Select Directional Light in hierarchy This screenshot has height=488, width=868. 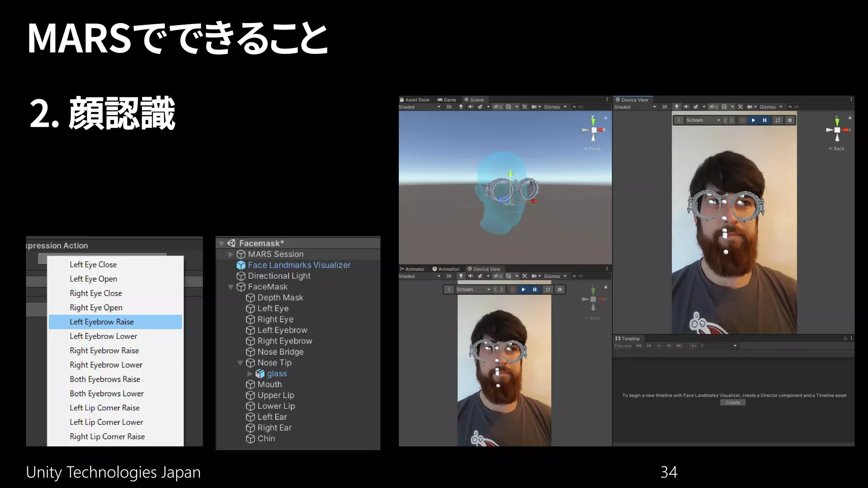click(x=273, y=276)
